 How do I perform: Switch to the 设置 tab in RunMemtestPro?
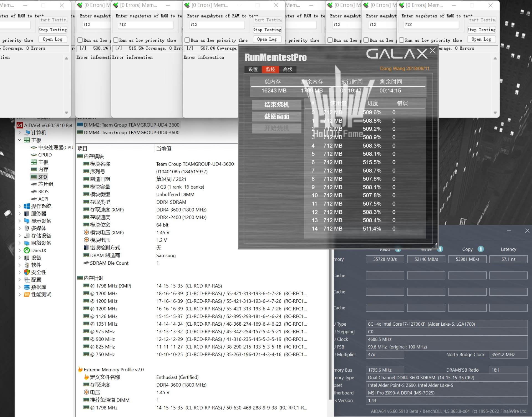pos(253,69)
